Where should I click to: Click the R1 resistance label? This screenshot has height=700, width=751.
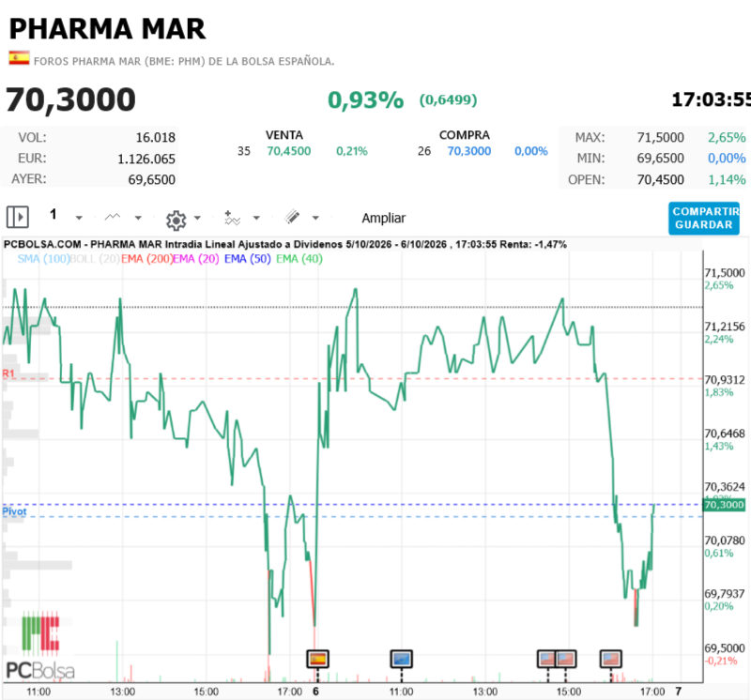[x=8, y=373]
